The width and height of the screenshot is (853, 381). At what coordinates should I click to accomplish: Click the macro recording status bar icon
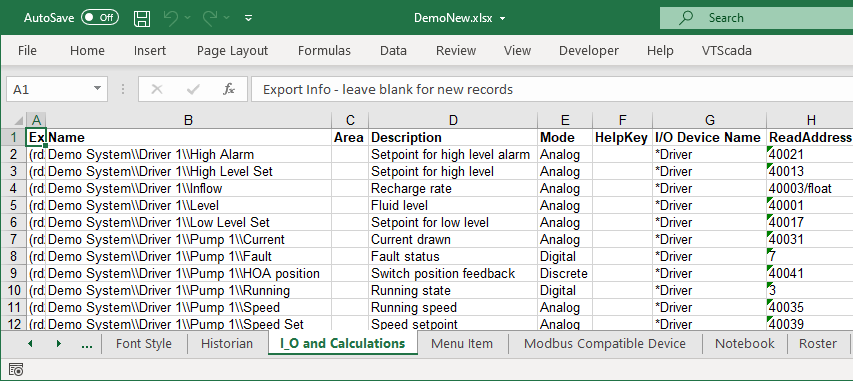tap(16, 370)
